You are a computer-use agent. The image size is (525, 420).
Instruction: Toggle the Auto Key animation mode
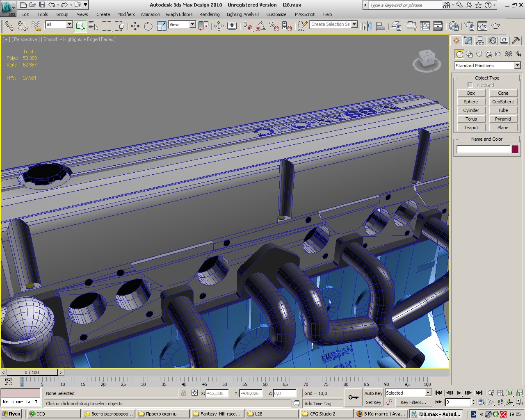click(x=373, y=393)
